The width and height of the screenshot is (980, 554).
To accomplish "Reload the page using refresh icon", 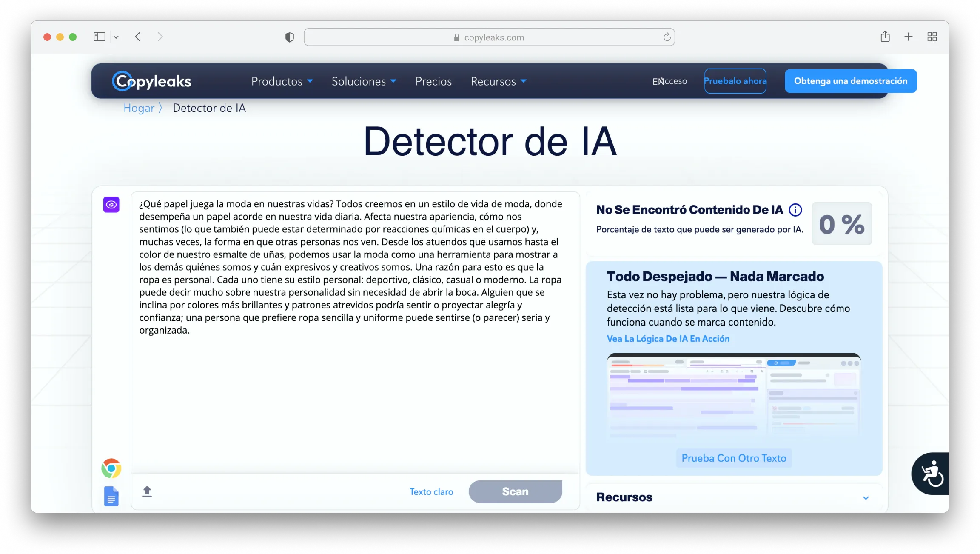I will click(x=667, y=37).
